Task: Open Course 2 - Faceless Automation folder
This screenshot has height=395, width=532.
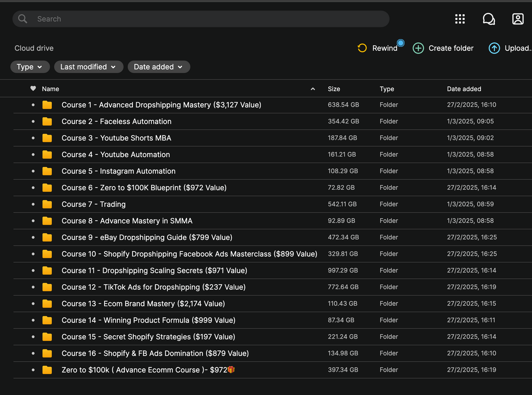Action: [x=116, y=121]
